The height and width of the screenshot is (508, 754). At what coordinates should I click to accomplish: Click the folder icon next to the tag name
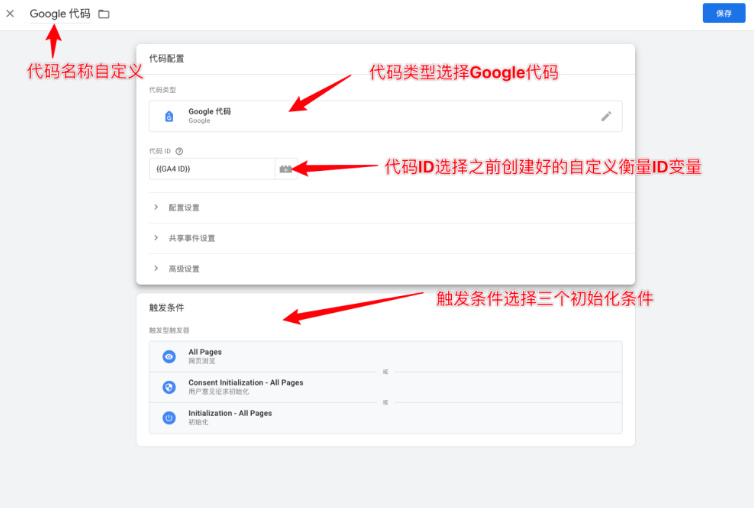[104, 14]
